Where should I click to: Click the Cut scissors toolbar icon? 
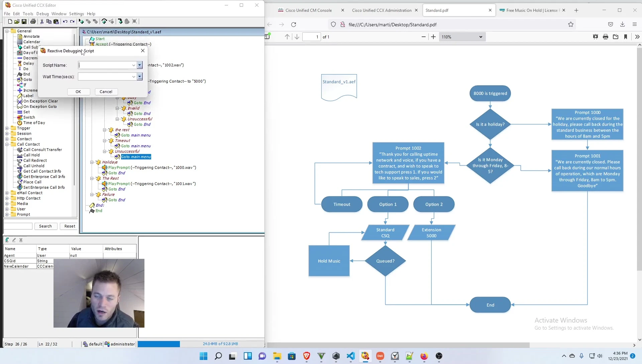[x=42, y=21]
